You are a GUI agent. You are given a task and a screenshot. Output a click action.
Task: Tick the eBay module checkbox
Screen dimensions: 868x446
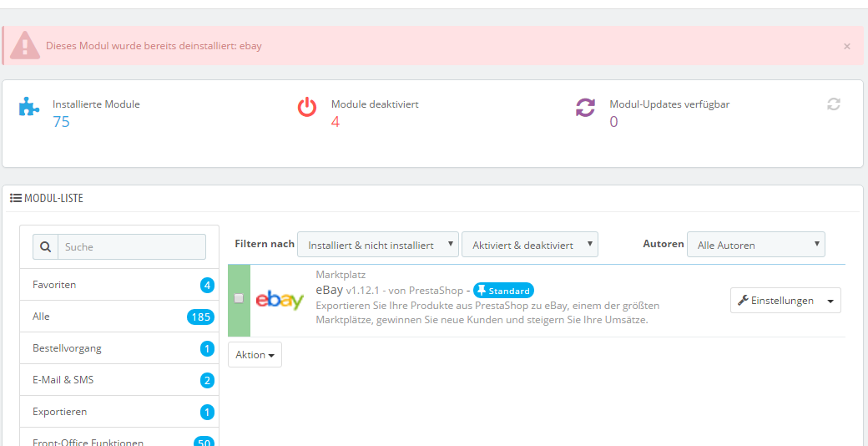tap(239, 298)
